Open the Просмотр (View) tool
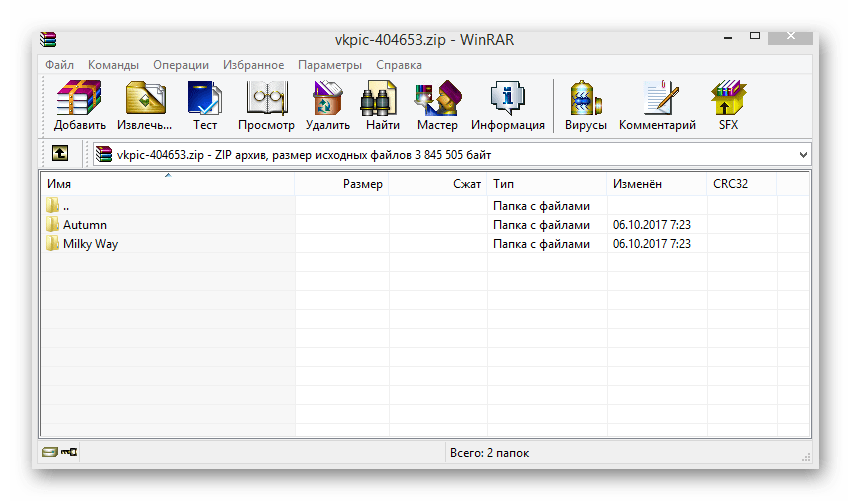The width and height of the screenshot is (851, 501). [266, 106]
